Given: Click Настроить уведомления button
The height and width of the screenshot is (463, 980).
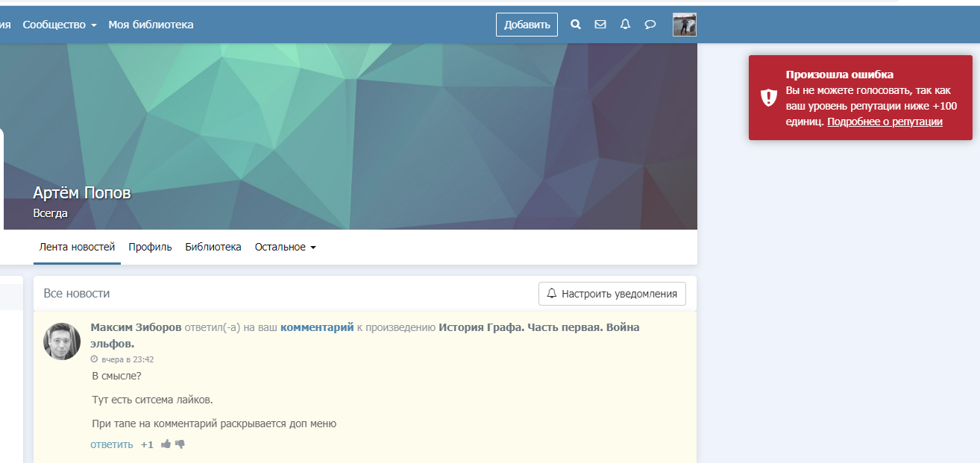Looking at the screenshot, I should point(612,294).
